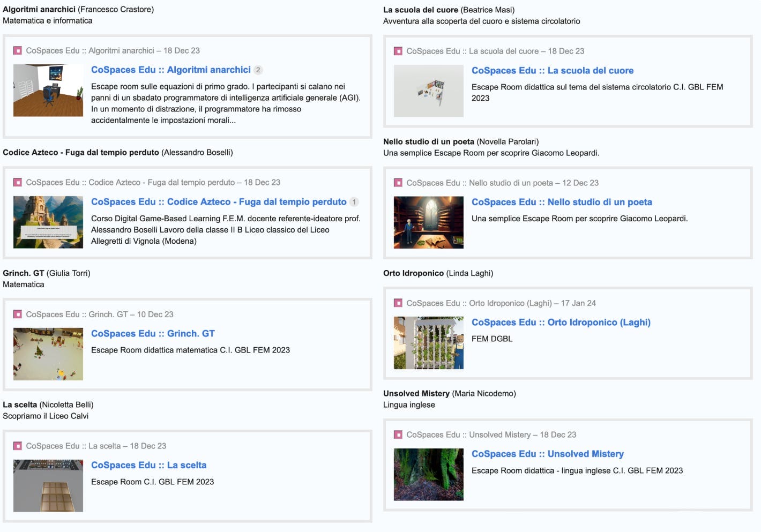The width and height of the screenshot is (761, 532).
Task: Click subtitle 'Avventura alla scoperta del cuore e sistema circolatorio'
Action: (482, 21)
